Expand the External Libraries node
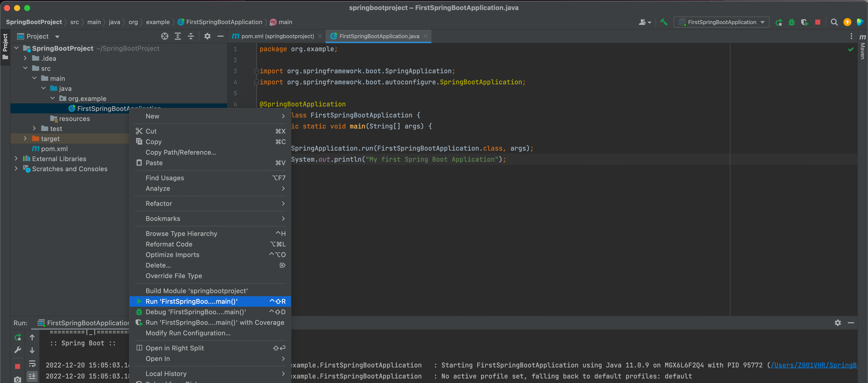This screenshot has height=383, width=868. click(16, 158)
